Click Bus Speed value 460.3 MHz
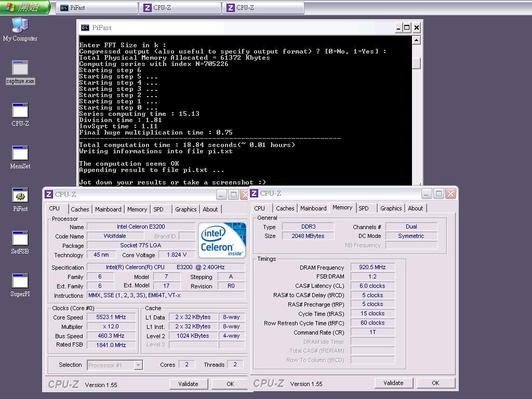532x399 pixels. (x=111, y=336)
